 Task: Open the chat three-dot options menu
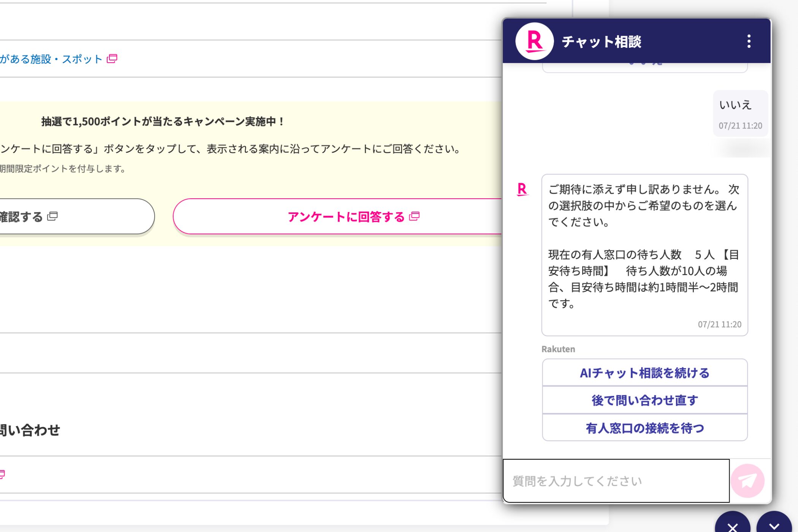749,41
